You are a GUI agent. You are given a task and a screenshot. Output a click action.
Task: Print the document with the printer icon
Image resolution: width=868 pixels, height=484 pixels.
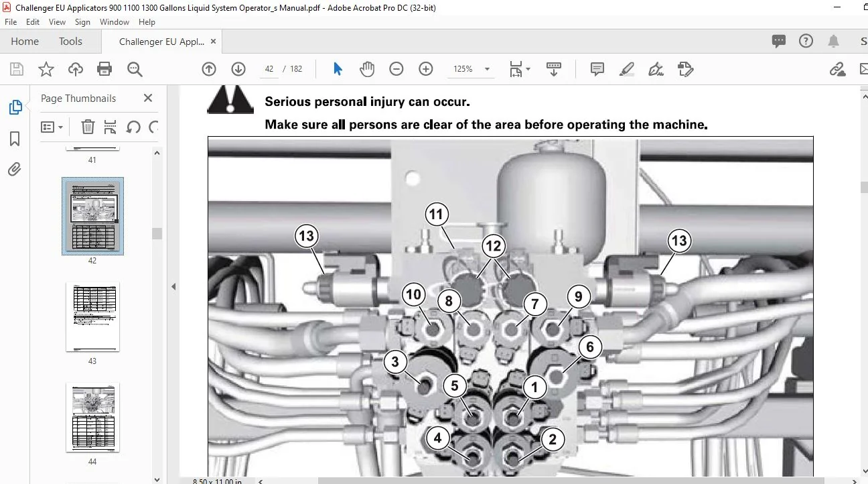pos(104,69)
